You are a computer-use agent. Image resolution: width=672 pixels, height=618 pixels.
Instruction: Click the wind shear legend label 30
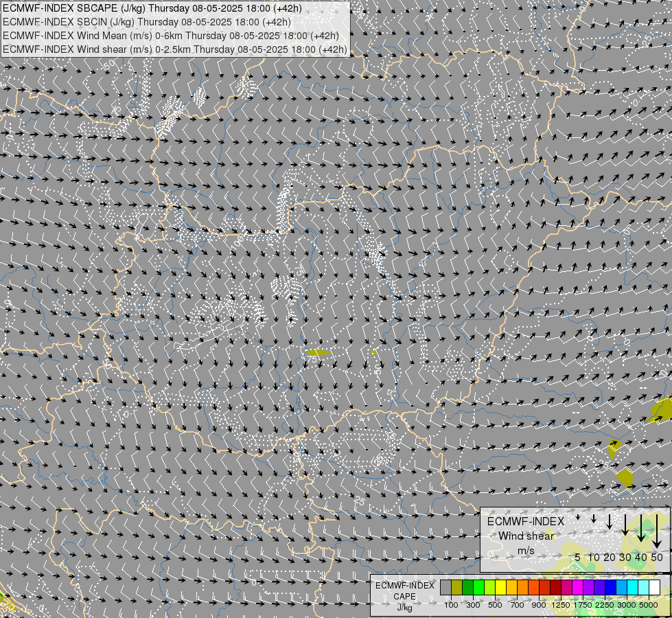pyautogui.click(x=625, y=557)
